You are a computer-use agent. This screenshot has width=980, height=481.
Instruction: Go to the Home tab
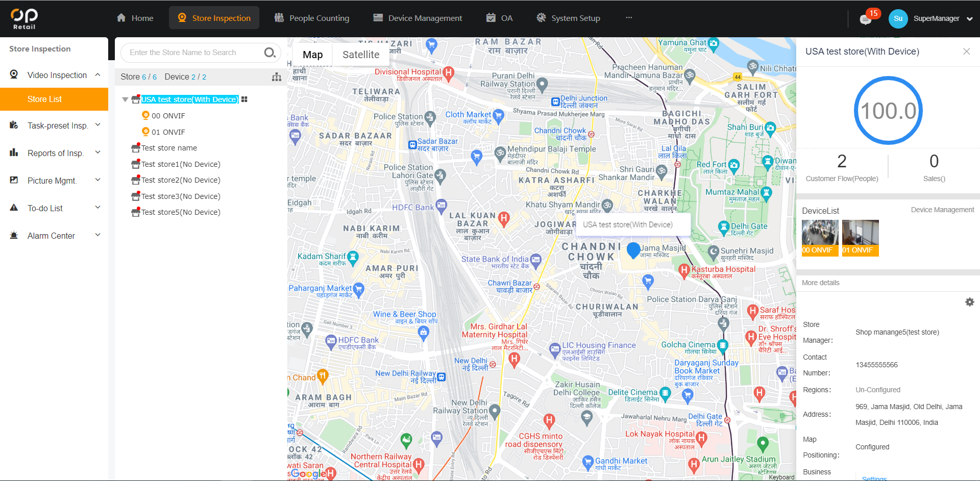tap(135, 18)
